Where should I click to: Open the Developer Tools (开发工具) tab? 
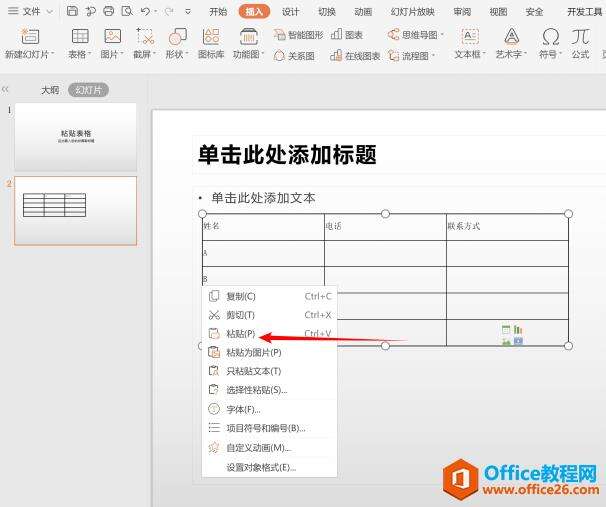(x=584, y=12)
